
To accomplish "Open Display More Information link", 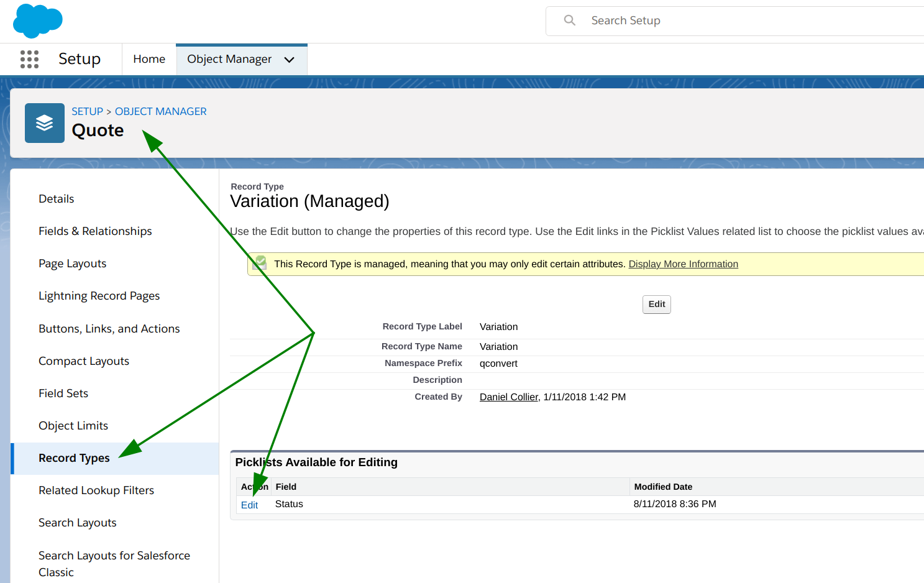I will (684, 264).
